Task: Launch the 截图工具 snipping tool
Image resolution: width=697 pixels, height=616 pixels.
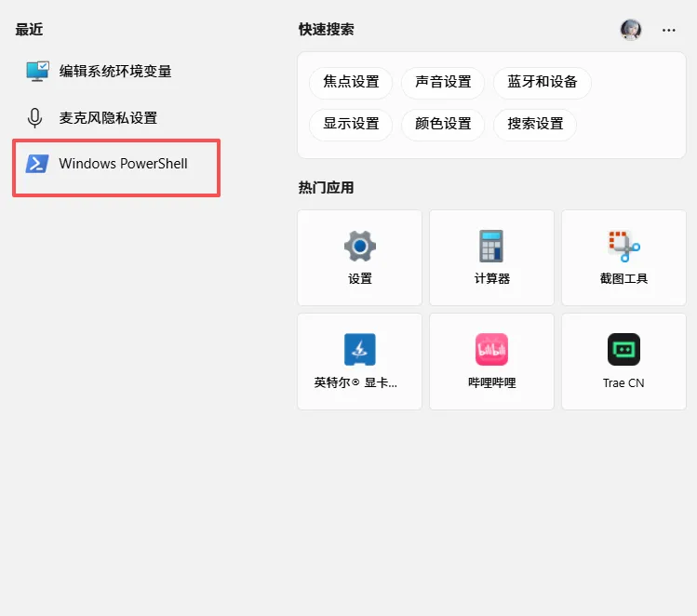Action: pos(623,258)
